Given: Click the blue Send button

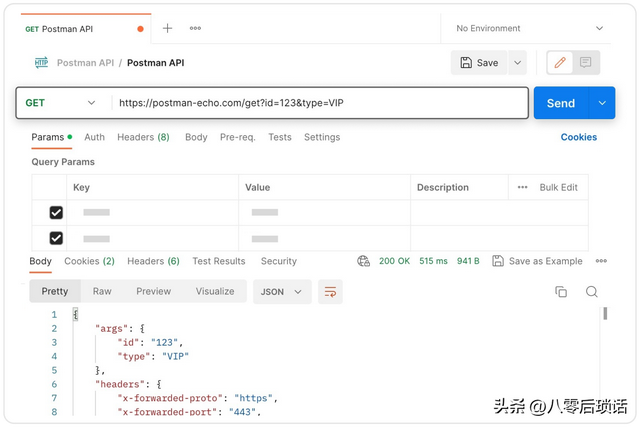Looking at the screenshot, I should (561, 103).
